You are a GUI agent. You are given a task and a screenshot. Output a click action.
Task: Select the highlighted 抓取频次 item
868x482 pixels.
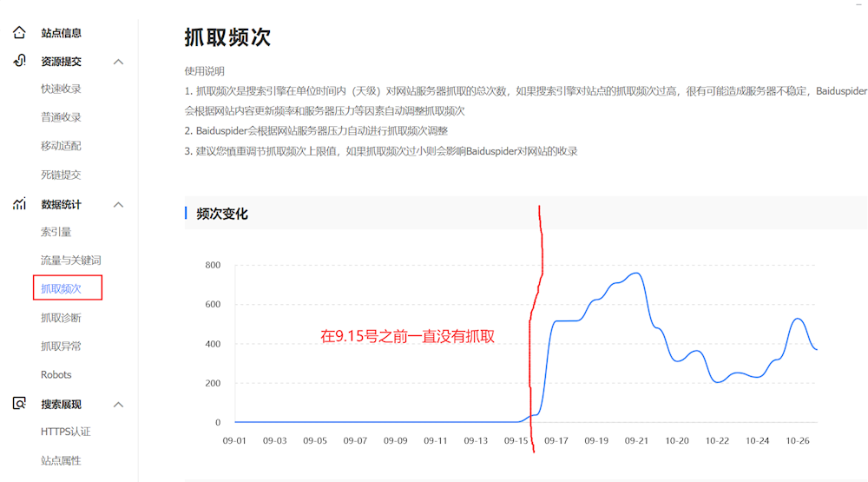[61, 288]
